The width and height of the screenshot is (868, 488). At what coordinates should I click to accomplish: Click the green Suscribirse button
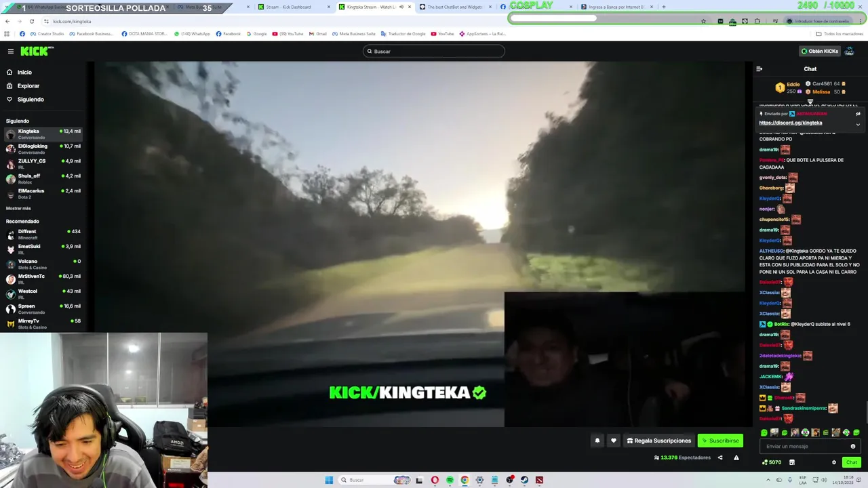coord(720,441)
